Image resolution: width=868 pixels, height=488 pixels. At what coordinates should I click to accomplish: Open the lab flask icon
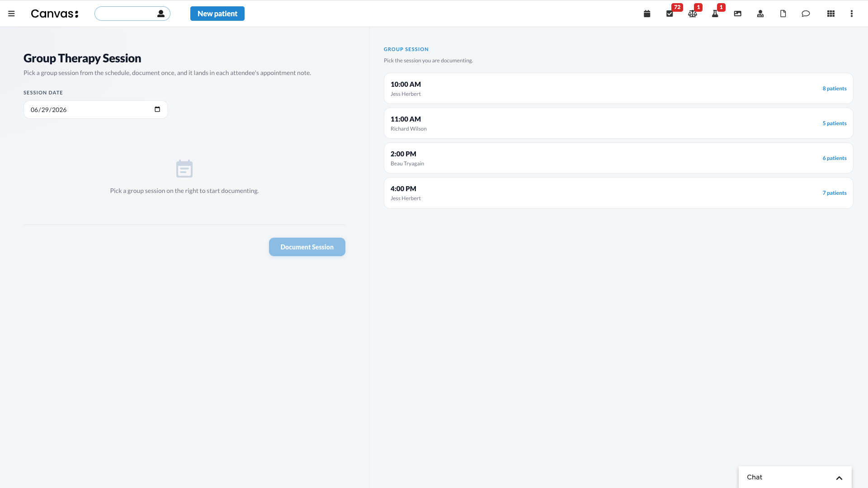(715, 14)
